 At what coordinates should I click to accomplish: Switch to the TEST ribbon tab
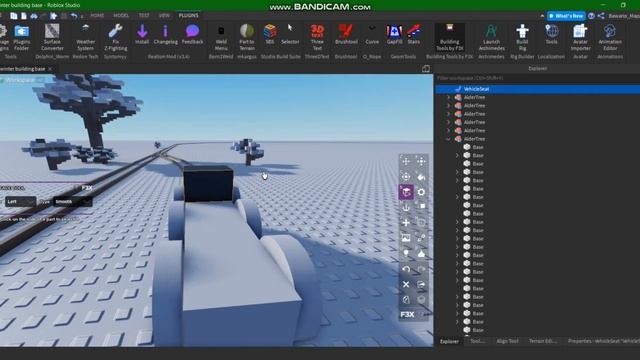(x=144, y=16)
